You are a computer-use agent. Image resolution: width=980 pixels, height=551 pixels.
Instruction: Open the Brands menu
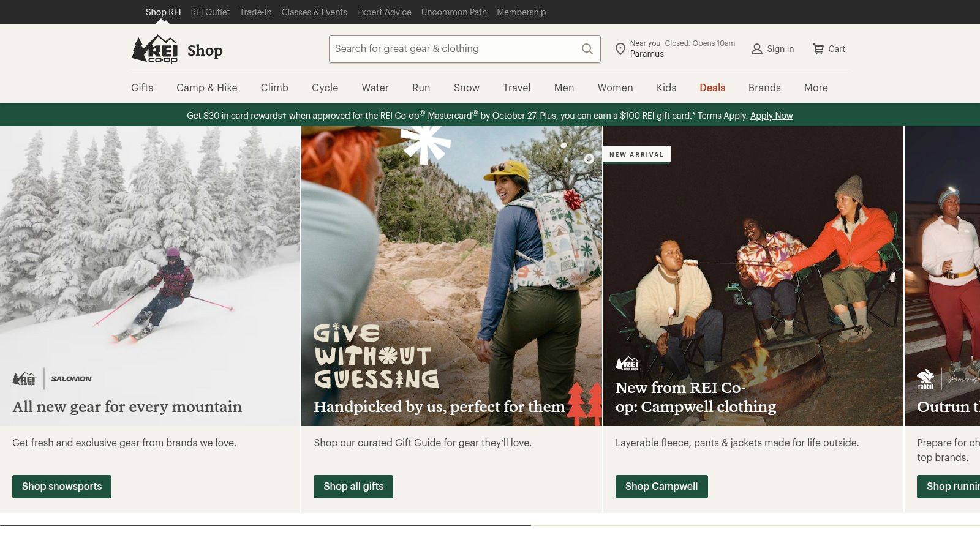[764, 88]
